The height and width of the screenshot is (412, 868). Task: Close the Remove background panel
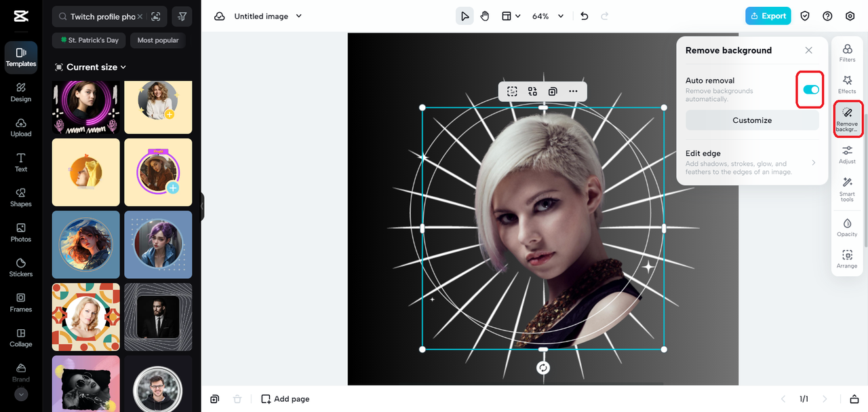click(808, 50)
